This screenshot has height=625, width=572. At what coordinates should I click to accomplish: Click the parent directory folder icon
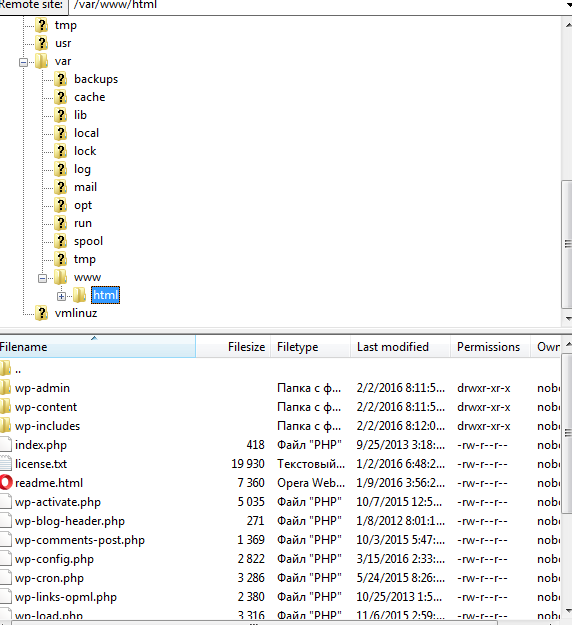coord(5,368)
